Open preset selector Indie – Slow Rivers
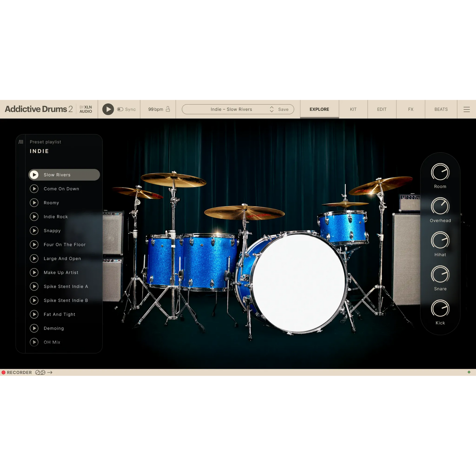 click(231, 109)
